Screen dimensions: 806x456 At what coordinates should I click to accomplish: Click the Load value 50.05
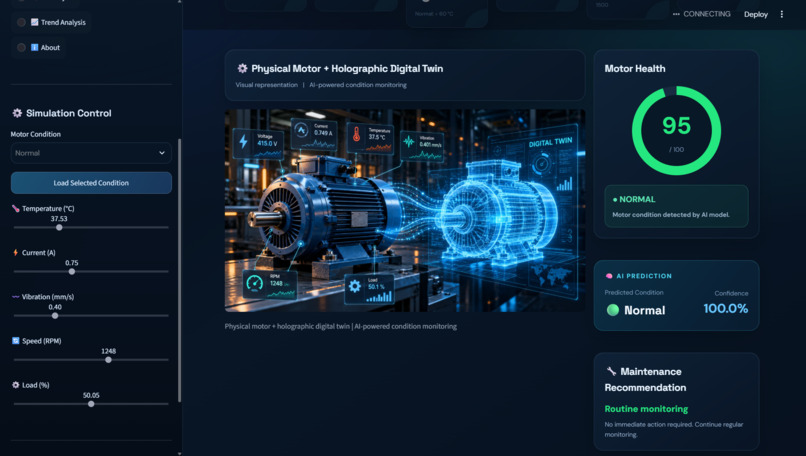point(91,395)
